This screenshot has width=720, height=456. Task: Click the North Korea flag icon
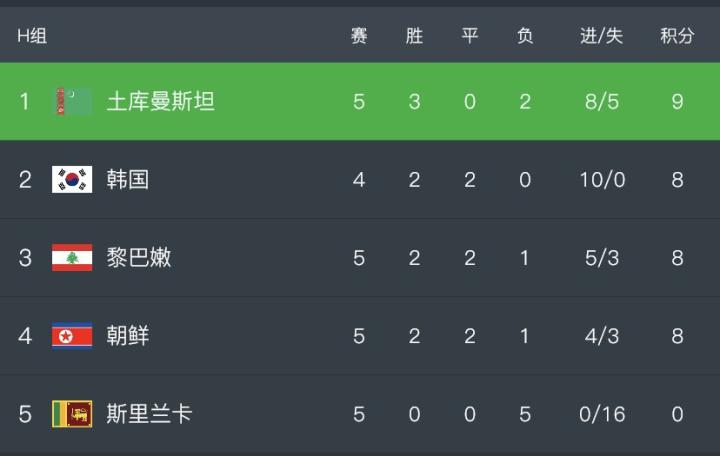click(x=72, y=335)
